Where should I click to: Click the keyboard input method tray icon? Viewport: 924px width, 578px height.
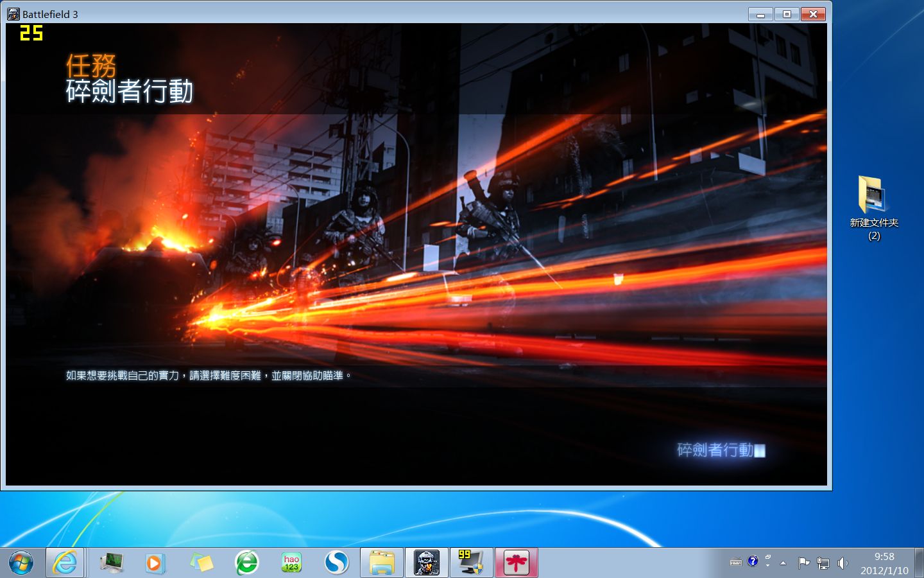tap(736, 563)
